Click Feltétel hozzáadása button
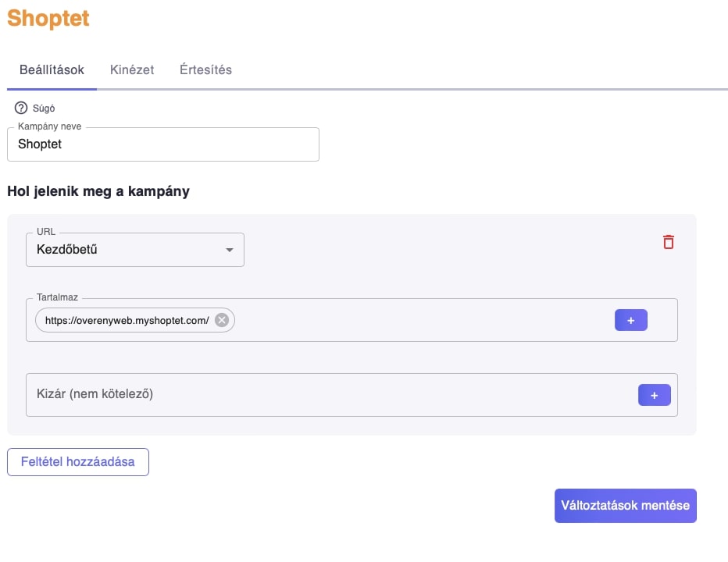728x562 pixels. click(x=78, y=462)
